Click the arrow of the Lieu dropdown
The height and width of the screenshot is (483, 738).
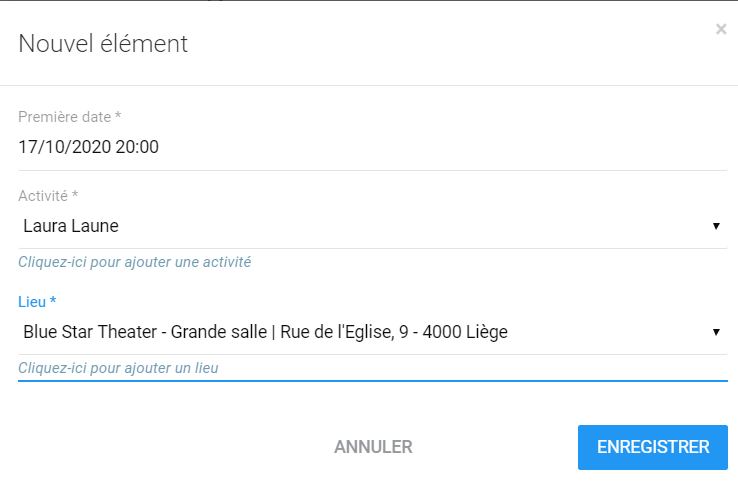716,332
